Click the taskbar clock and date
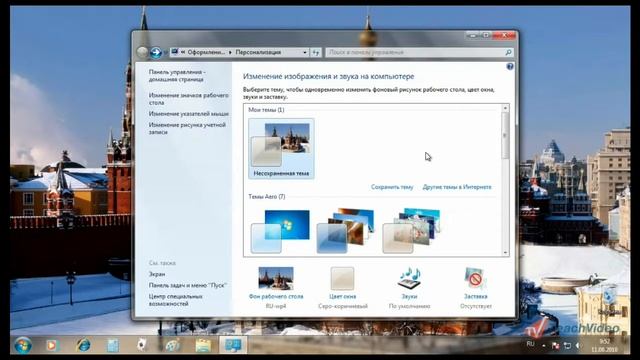 pyautogui.click(x=604, y=345)
